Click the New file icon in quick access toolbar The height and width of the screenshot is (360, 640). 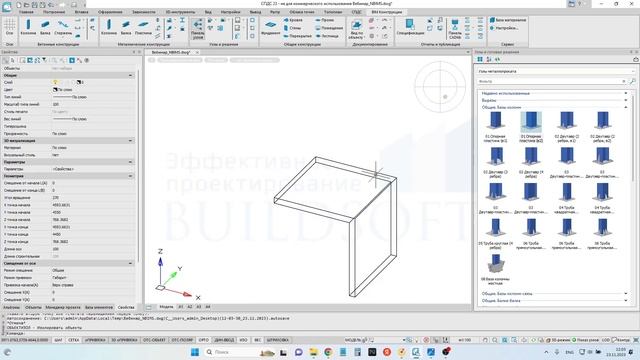click(19, 4)
